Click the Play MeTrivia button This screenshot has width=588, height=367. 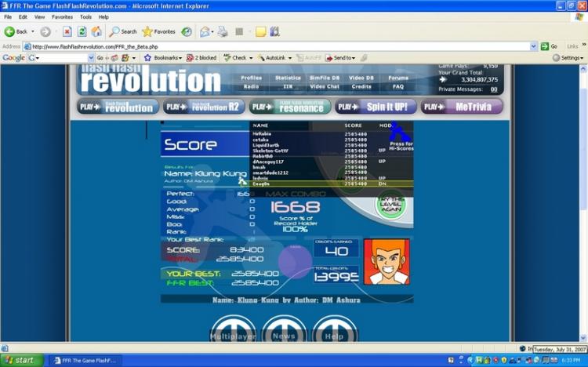coord(462,107)
